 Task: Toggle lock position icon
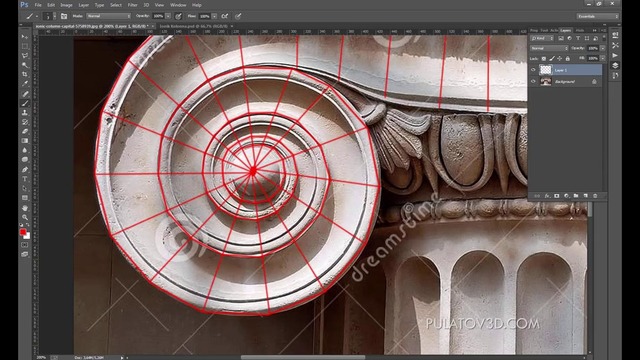point(560,59)
